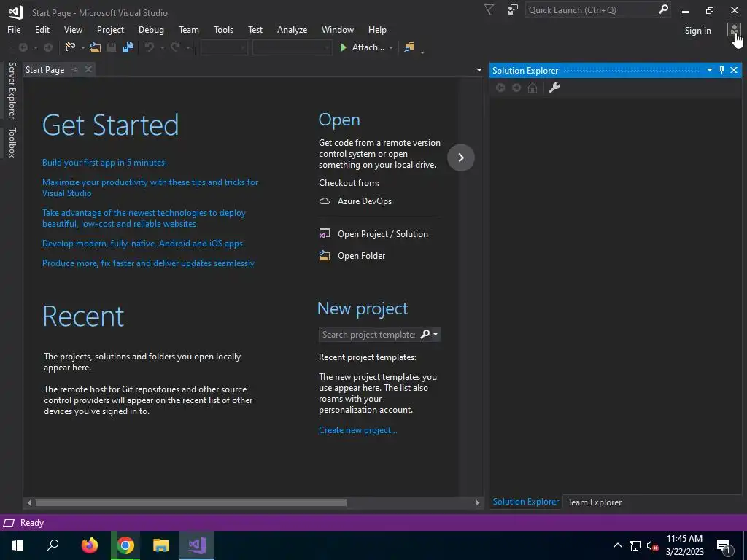Click the Save toolbar icon
747x560 pixels.
112,47
